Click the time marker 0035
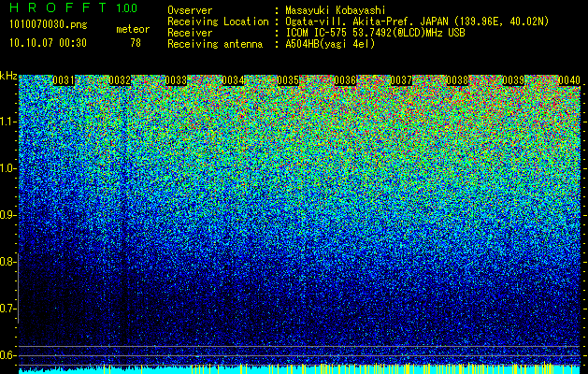Viewport: 588px width, 374px height. point(288,80)
